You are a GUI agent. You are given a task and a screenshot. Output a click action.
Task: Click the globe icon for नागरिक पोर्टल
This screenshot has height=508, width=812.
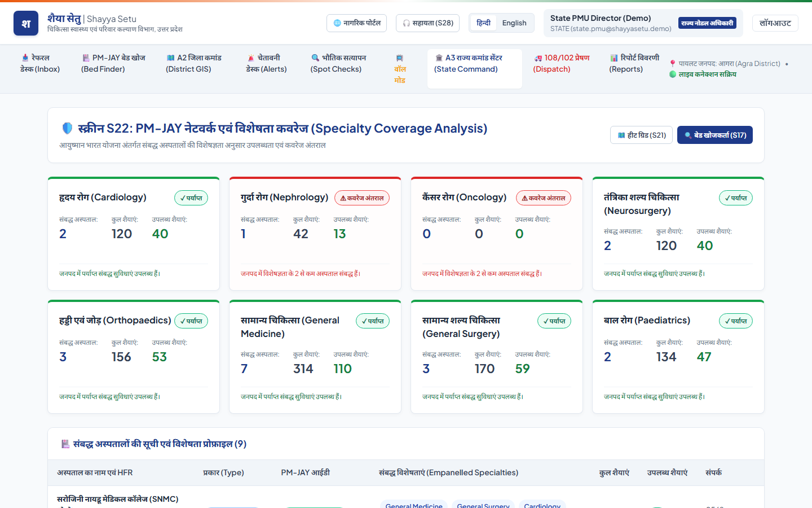pyautogui.click(x=337, y=23)
